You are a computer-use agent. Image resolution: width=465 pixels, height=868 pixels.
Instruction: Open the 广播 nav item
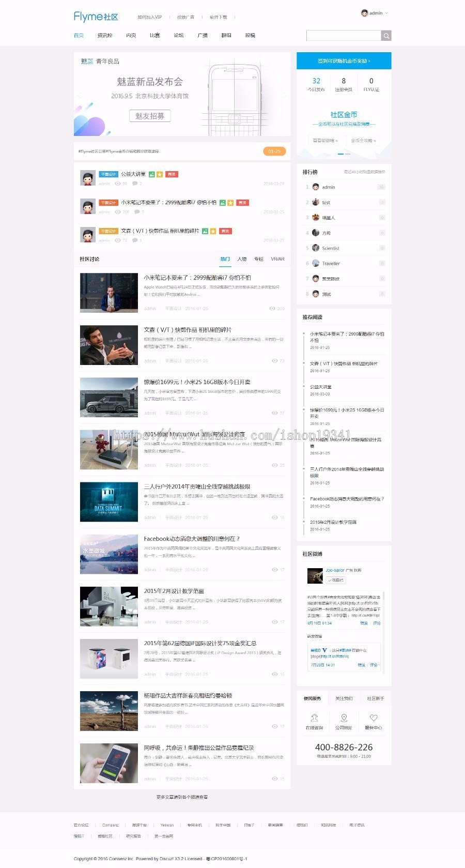tap(203, 36)
